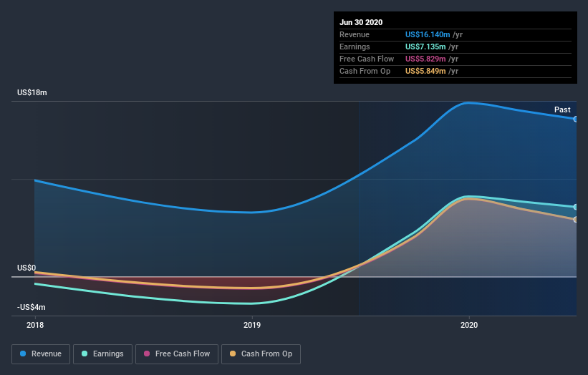Click the Jun 30 2020 tooltip date
This screenshot has height=375, width=588.
361,22
